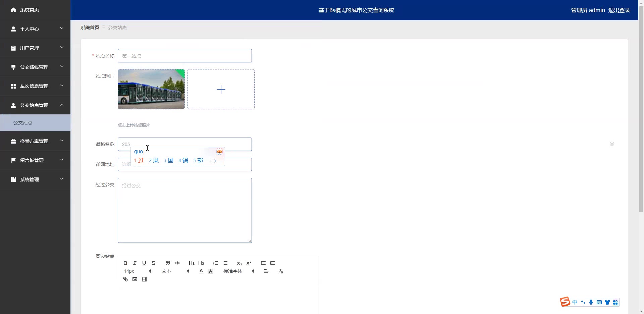Screen dimensions: 644x314
Task: Toggle strikethrough text formatting
Action: click(x=154, y=263)
